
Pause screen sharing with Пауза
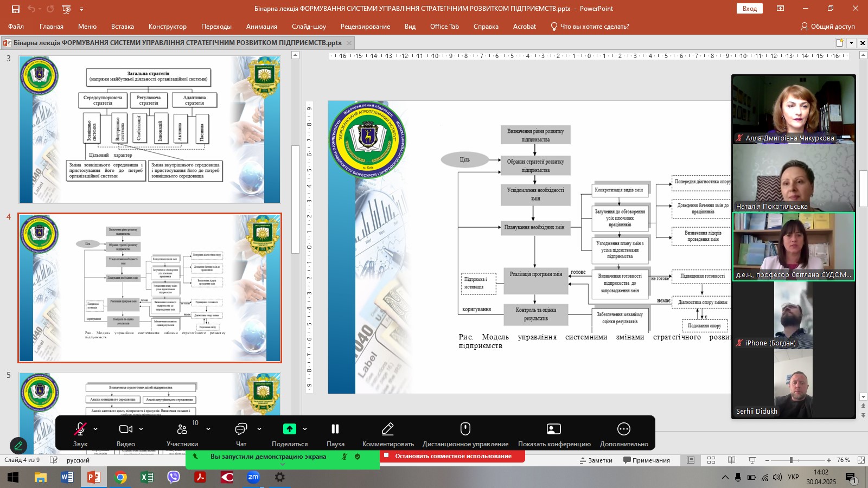point(335,429)
